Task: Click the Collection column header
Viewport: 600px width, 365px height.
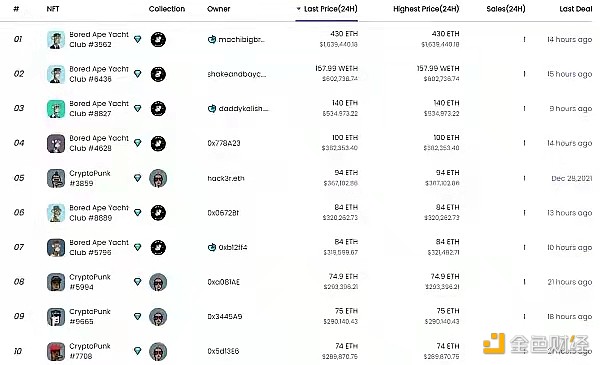Action: 167,9
